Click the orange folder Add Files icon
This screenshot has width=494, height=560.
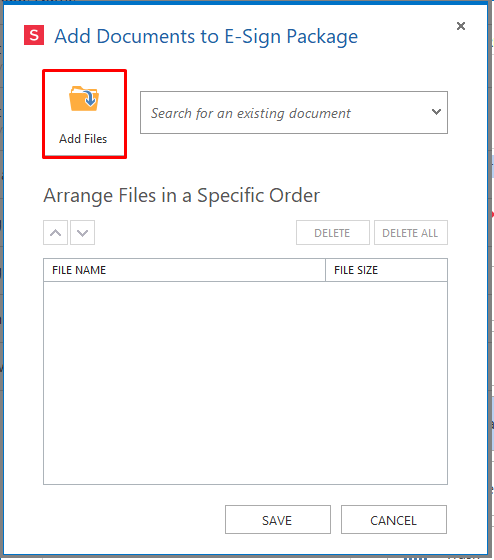point(84,99)
